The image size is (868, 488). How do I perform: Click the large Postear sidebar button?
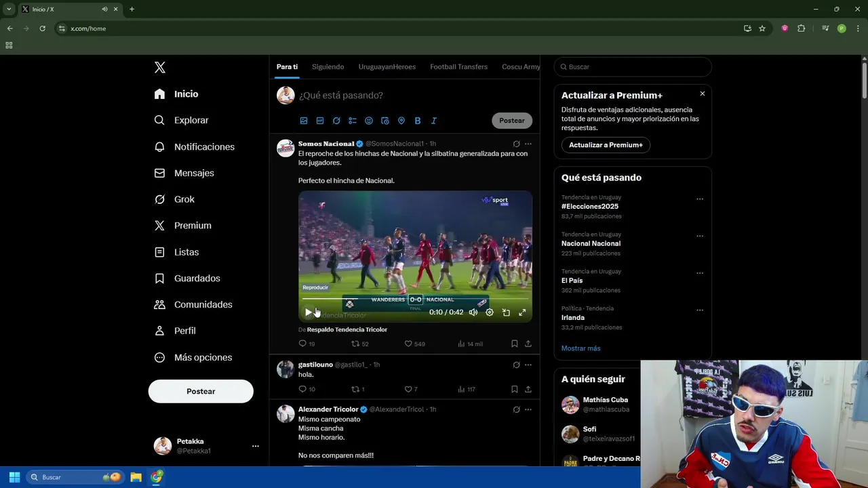point(201,391)
